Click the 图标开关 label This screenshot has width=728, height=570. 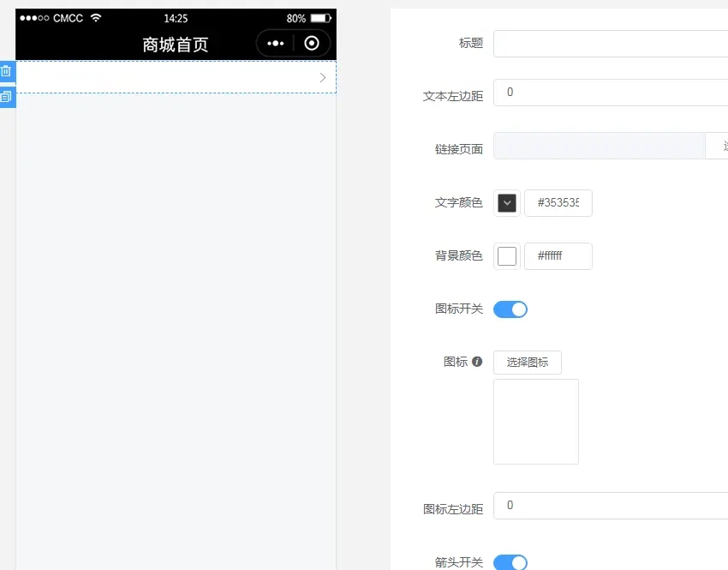[459, 309]
